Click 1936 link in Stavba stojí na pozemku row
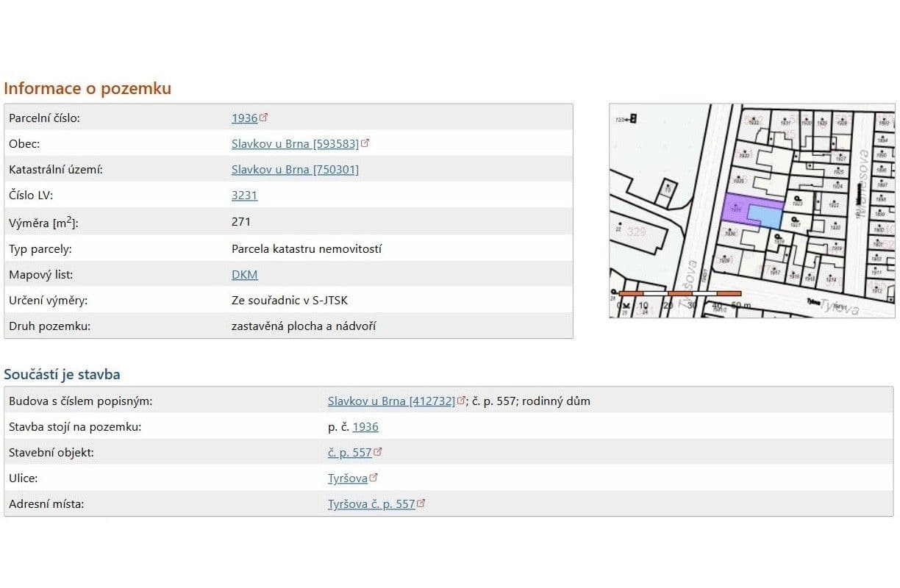900x588 pixels. coord(365,427)
